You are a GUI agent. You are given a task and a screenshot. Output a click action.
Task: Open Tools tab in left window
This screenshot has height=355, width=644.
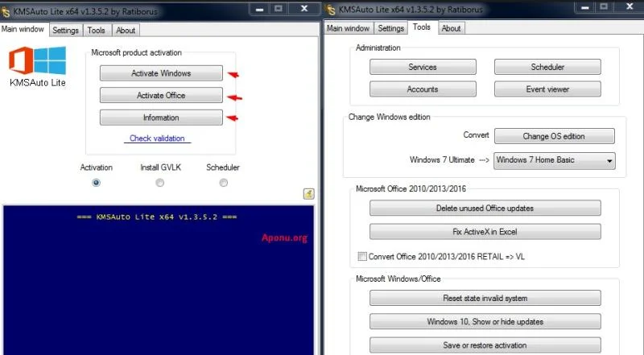[x=96, y=31]
